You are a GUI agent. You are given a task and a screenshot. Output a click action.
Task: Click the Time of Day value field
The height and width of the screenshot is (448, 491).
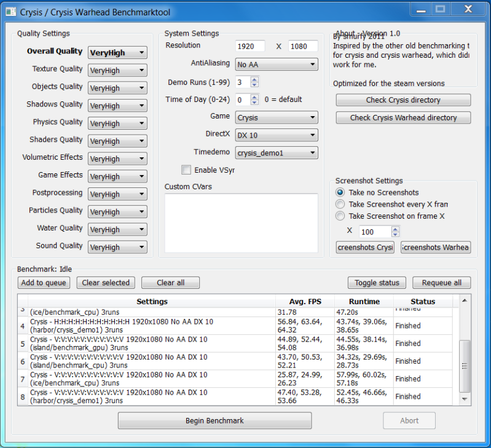click(x=243, y=100)
